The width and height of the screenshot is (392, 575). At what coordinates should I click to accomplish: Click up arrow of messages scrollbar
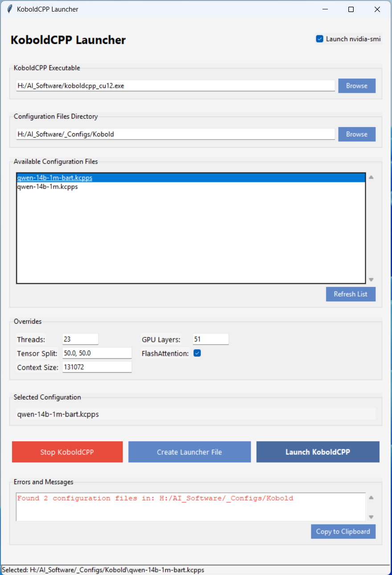tap(371, 497)
